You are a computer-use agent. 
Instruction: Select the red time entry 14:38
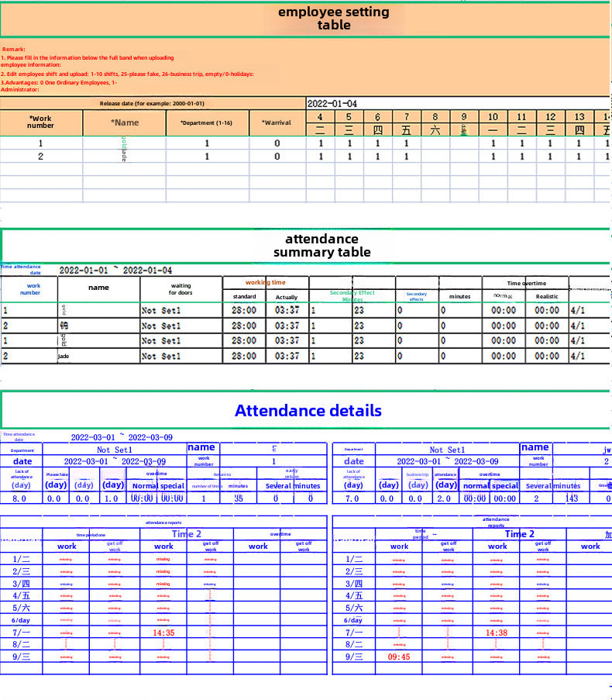click(x=497, y=633)
